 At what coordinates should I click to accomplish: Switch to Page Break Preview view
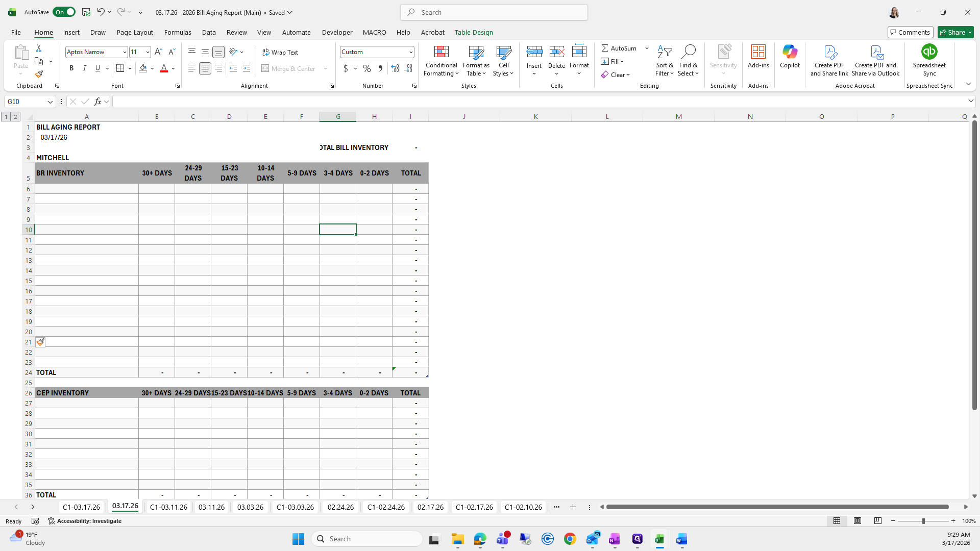tap(878, 521)
